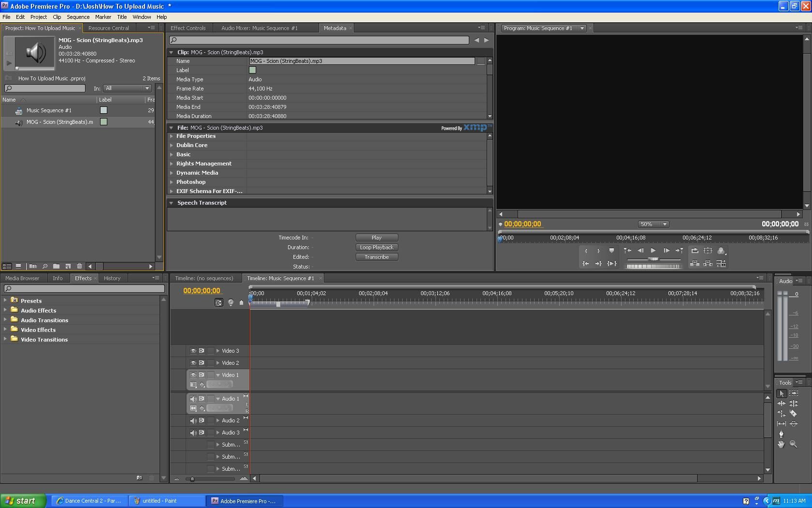
Task: Open the Marker menu
Action: (x=103, y=17)
